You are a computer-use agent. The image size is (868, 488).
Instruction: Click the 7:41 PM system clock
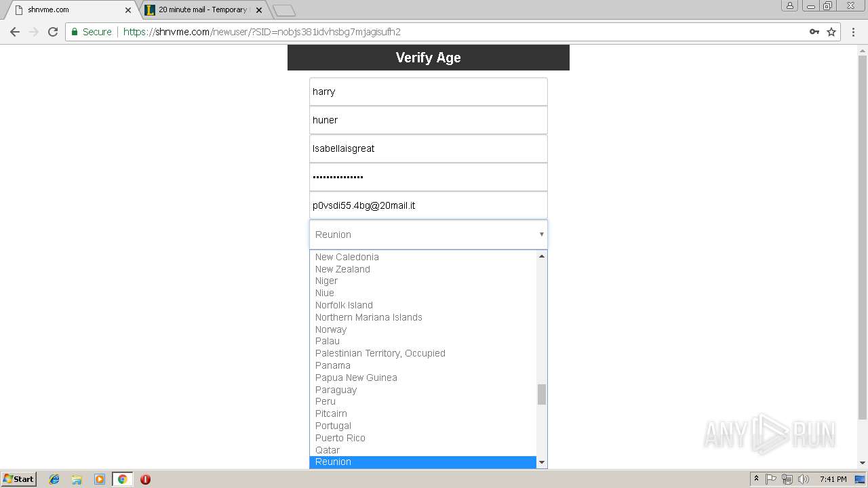(x=833, y=479)
